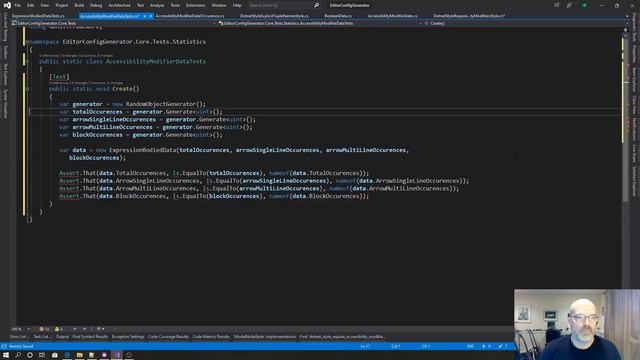Image resolution: width=640 pixels, height=360 pixels.
Task: Switch to Visual Studio taskbar icon
Action: [116, 355]
